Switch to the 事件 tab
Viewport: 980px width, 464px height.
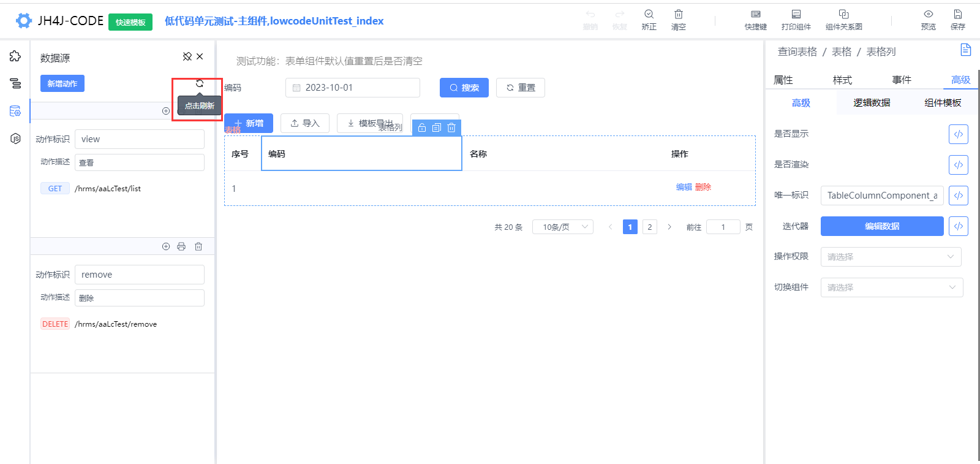[902, 80]
